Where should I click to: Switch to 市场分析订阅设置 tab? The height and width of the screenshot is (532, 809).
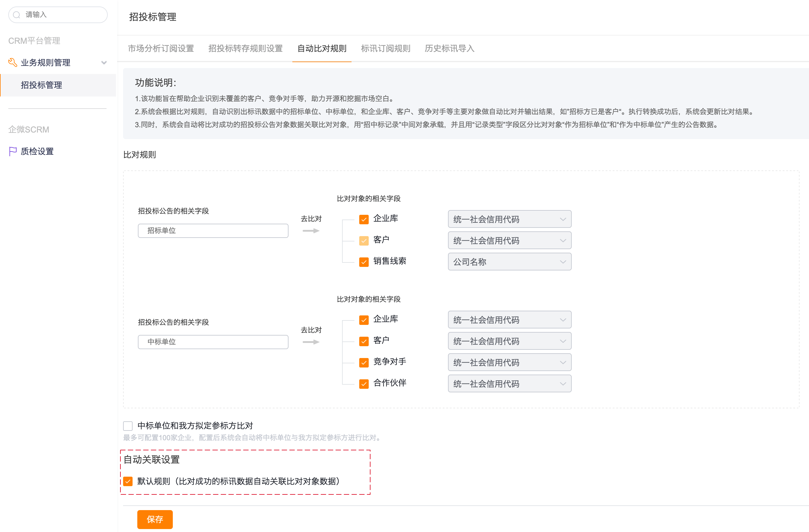click(161, 49)
